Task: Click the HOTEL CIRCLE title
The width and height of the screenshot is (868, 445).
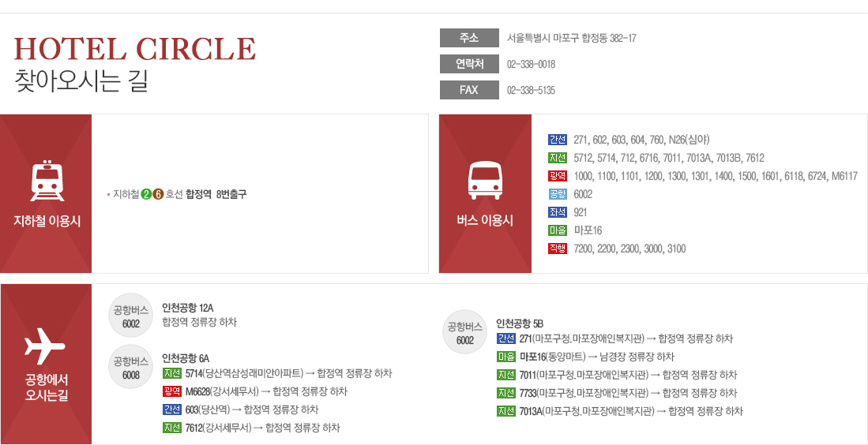Action: (134, 49)
